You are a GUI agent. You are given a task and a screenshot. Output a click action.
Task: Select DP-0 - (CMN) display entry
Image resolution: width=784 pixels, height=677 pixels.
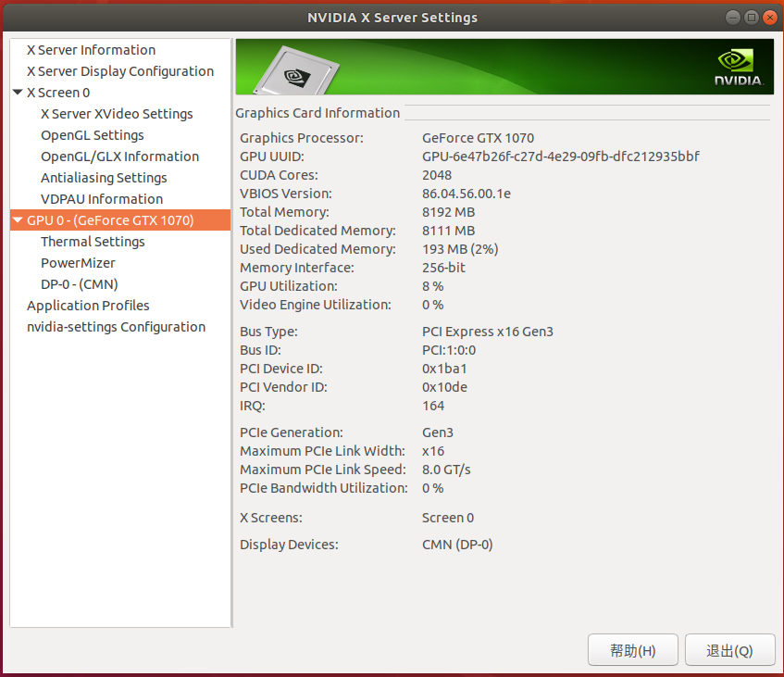tap(79, 284)
